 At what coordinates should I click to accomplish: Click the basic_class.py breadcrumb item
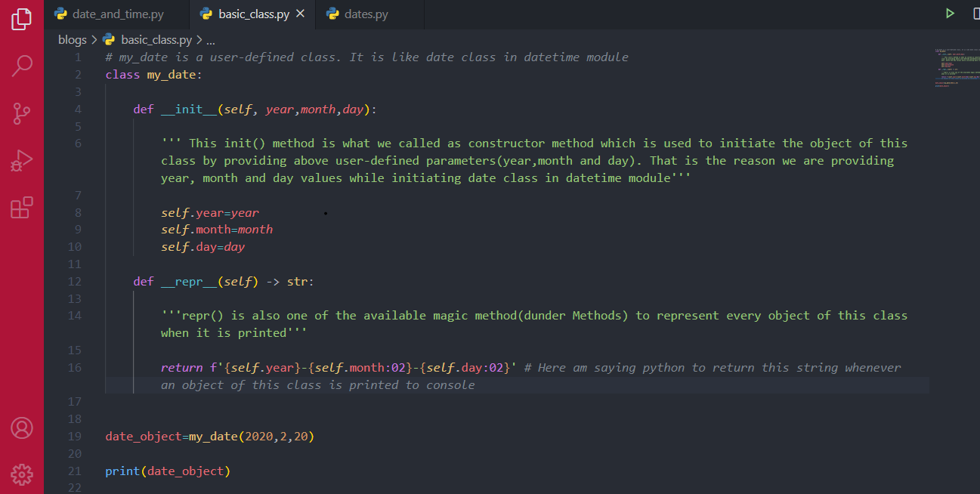156,40
